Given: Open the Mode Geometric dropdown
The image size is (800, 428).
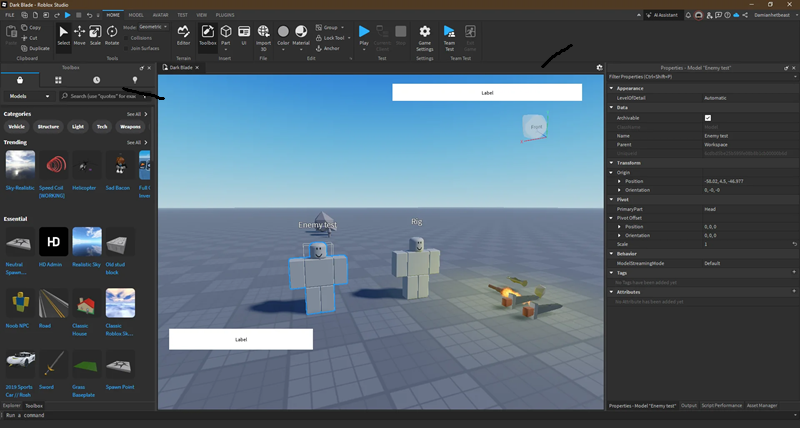Looking at the screenshot, I should tap(153, 27).
